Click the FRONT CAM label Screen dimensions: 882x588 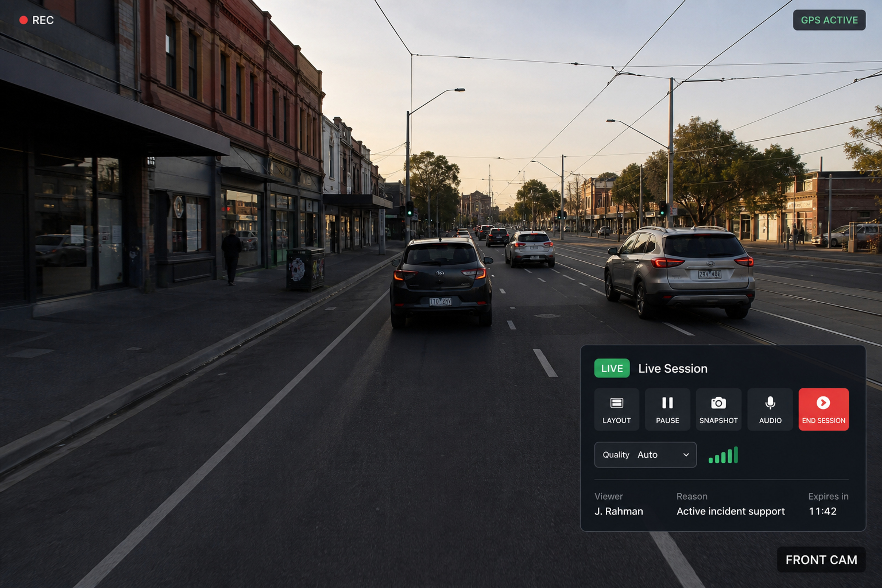[821, 560]
